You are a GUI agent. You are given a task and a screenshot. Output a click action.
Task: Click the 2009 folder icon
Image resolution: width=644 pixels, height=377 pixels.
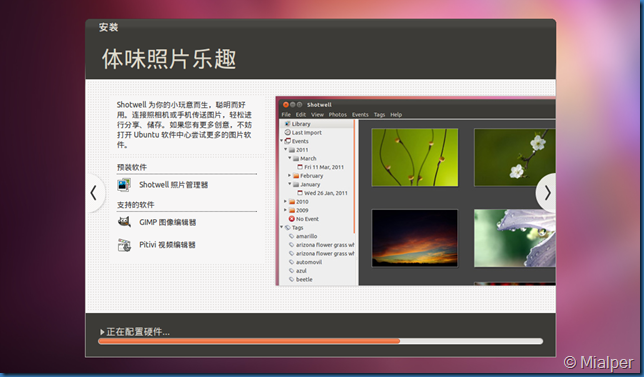coord(292,210)
